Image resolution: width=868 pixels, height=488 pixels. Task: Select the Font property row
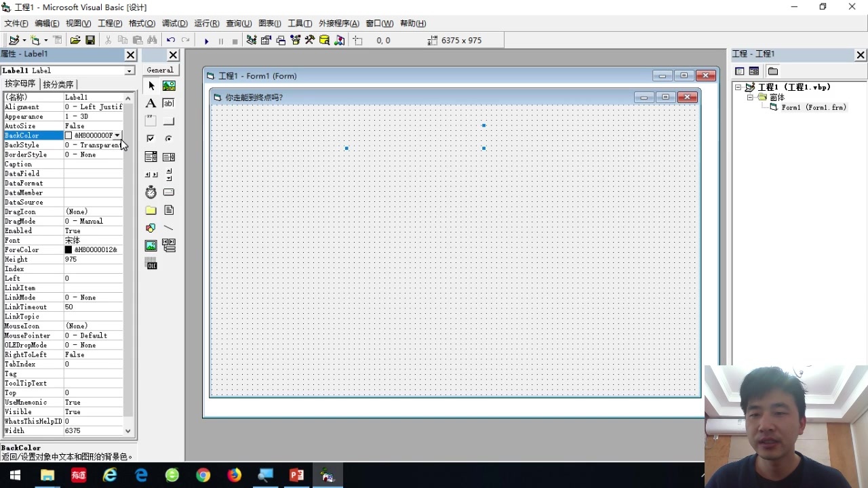click(x=64, y=241)
